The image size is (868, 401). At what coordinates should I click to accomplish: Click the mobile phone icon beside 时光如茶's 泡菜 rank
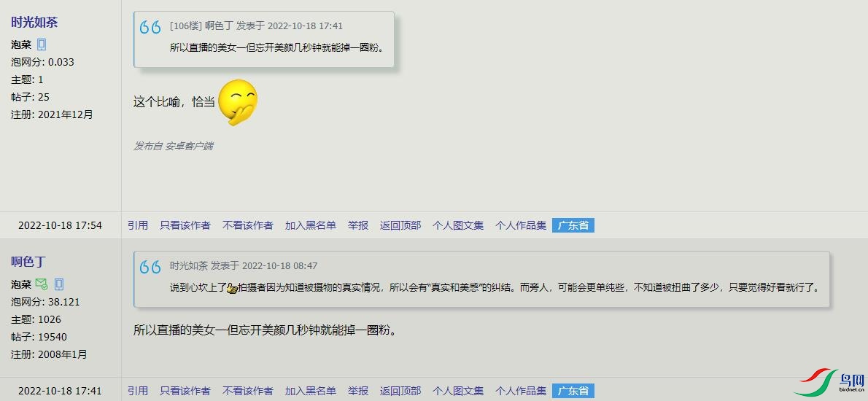pos(42,44)
